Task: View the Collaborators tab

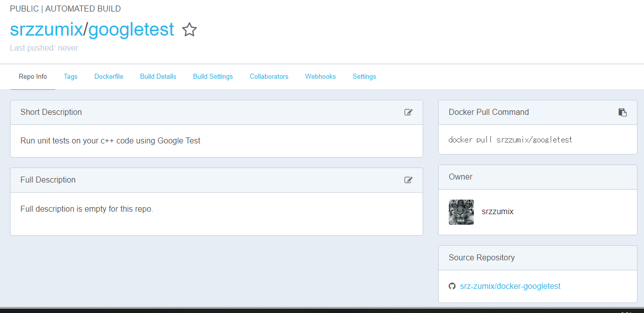Action: (x=269, y=77)
